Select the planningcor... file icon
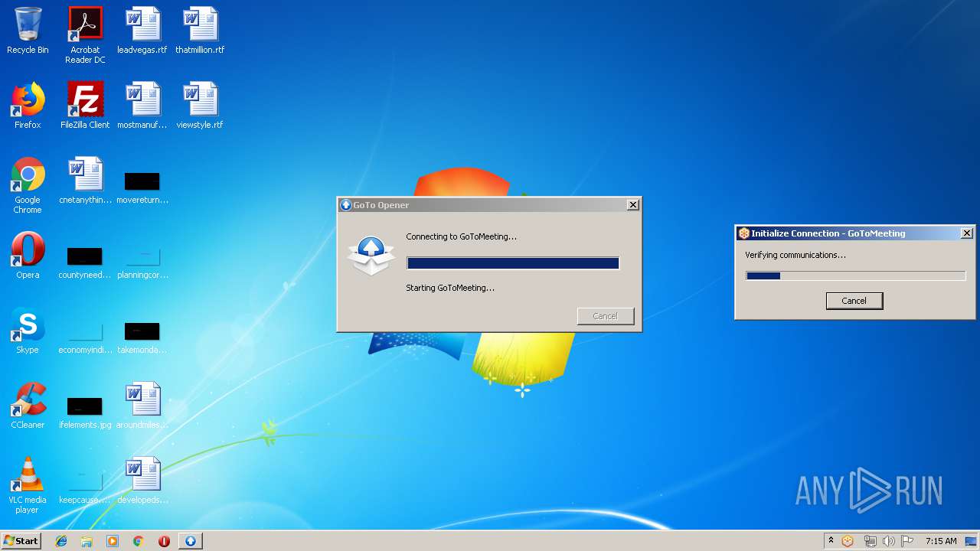The width and height of the screenshot is (980, 551). click(x=142, y=261)
